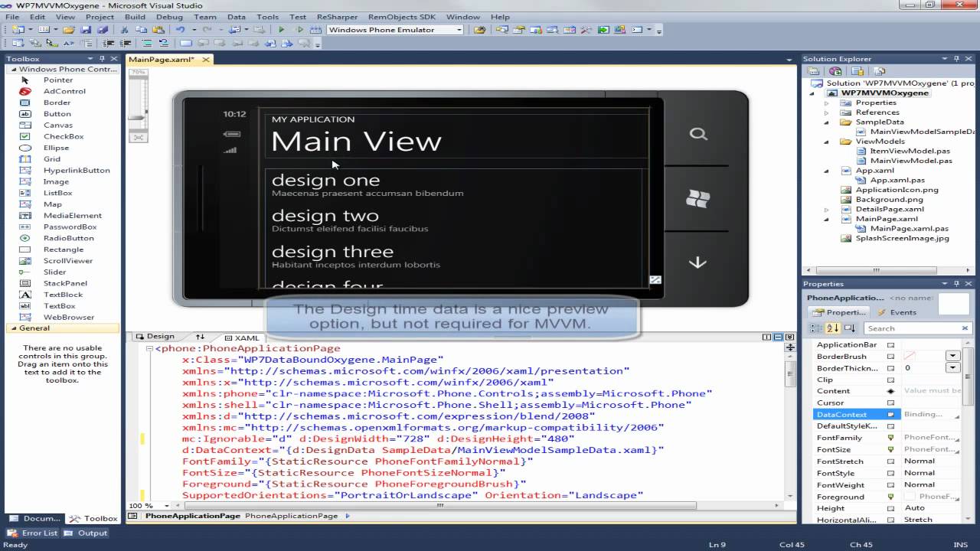Pick the ListBox control in Toolbox
The width and height of the screenshot is (980, 551).
click(58, 193)
